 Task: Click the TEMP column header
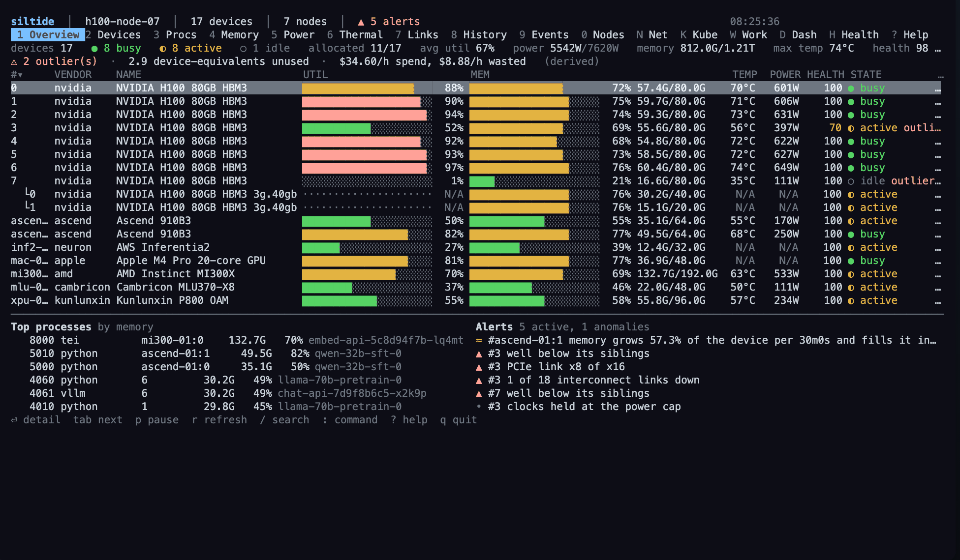pyautogui.click(x=744, y=75)
